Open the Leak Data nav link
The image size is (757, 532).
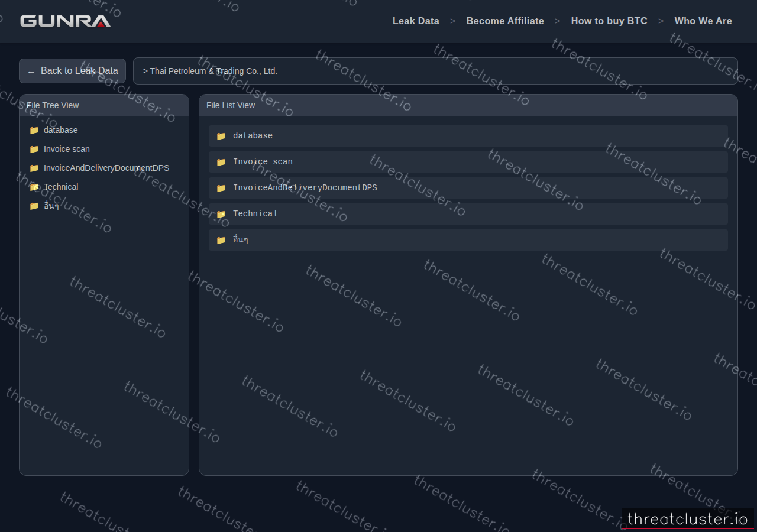(x=416, y=21)
